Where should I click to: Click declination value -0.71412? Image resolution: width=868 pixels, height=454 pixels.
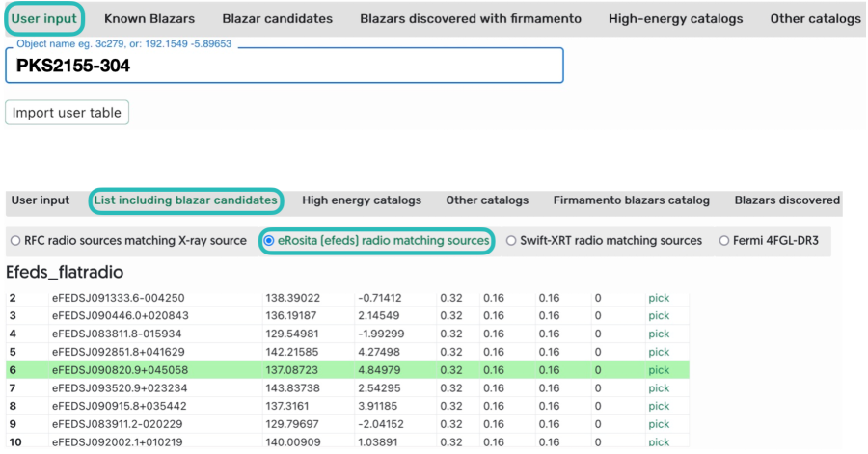click(x=380, y=298)
